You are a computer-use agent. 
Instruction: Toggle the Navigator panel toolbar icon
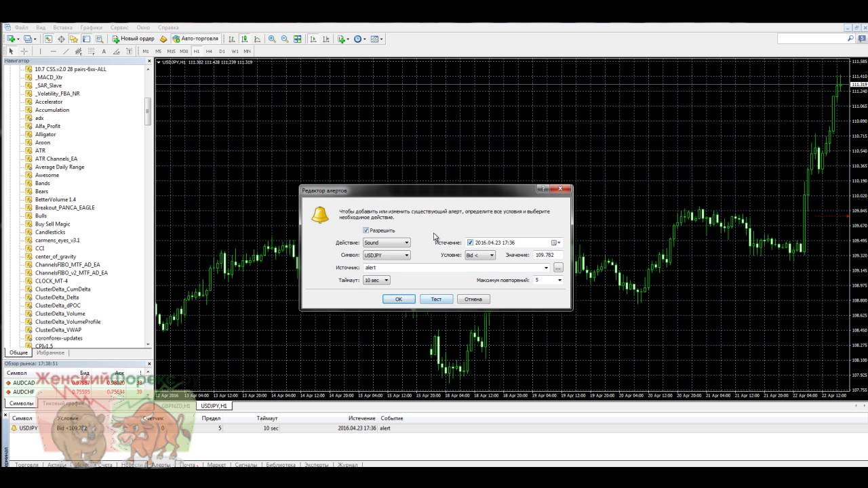(73, 39)
